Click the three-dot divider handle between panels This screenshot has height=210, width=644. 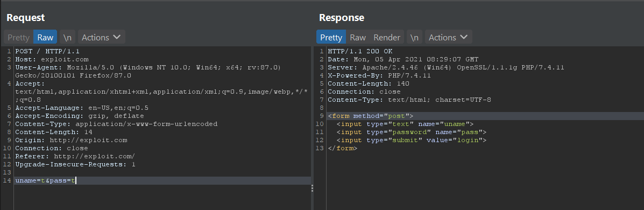click(312, 188)
